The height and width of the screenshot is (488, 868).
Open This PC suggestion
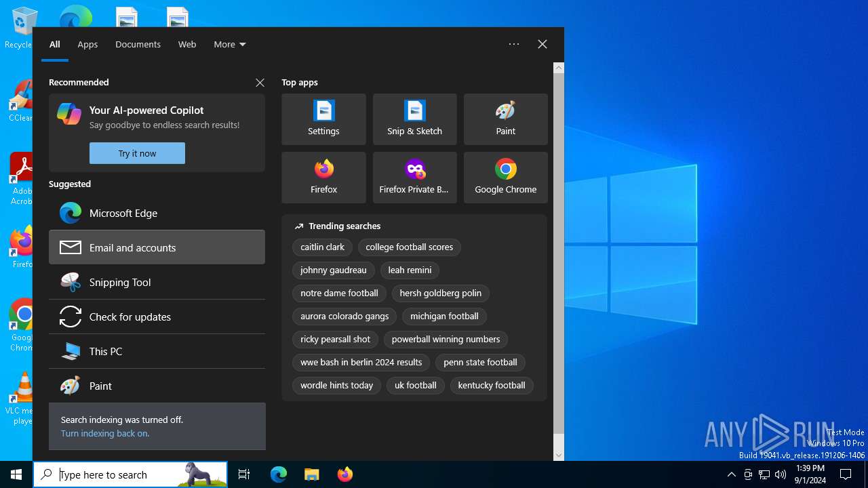point(157,351)
